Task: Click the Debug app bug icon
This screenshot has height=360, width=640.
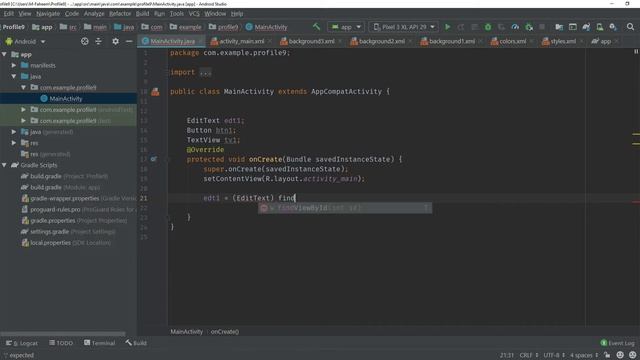Action: [488, 27]
